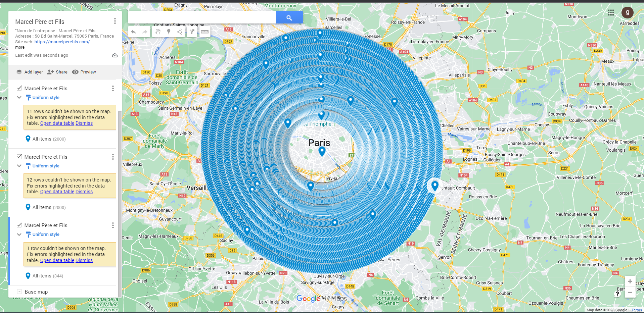Collapse the third layer's chevron expander
Image resolution: width=644 pixels, height=313 pixels.
[19, 234]
